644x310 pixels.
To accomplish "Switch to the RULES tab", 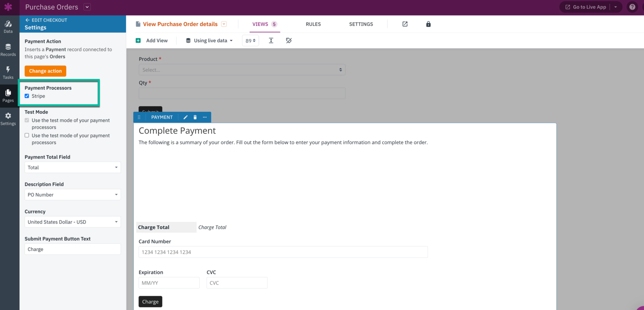I will pyautogui.click(x=313, y=24).
